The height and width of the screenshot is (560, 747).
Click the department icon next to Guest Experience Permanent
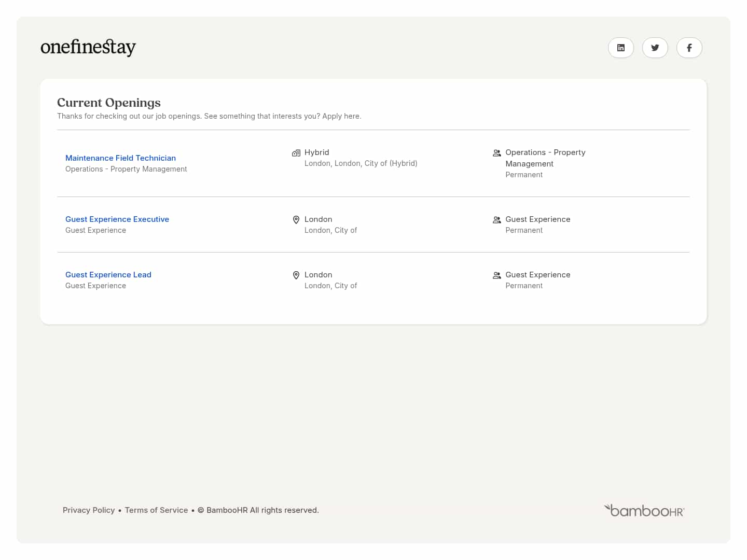click(497, 219)
